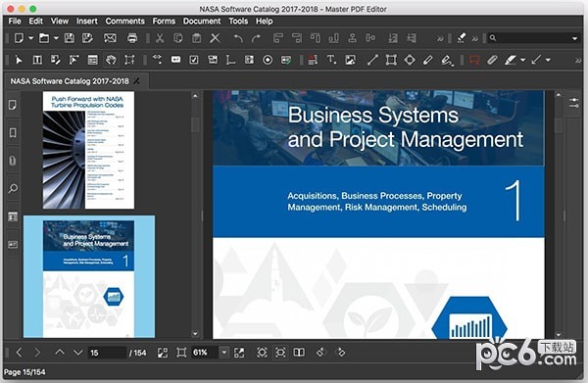This screenshot has width=588, height=383.
Task: Go to next page with down chevron
Action: 78,353
